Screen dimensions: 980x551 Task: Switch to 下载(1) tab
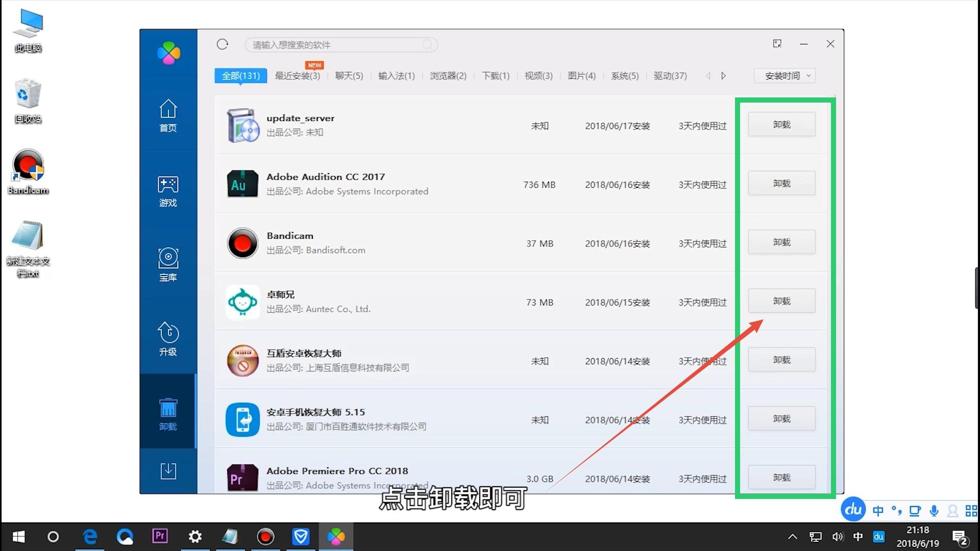coord(496,76)
